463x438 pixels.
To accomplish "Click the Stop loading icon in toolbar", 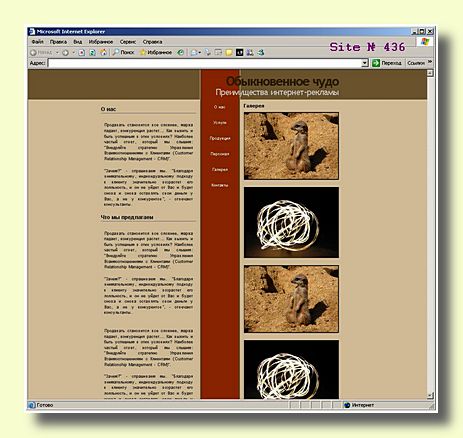I will [82, 53].
